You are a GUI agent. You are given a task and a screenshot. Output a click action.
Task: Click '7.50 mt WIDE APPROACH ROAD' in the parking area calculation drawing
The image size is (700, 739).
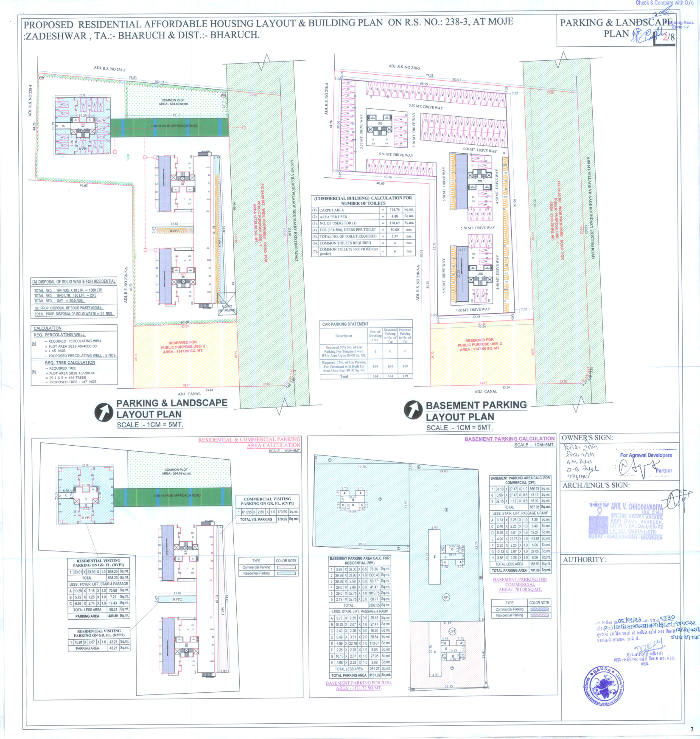click(177, 495)
